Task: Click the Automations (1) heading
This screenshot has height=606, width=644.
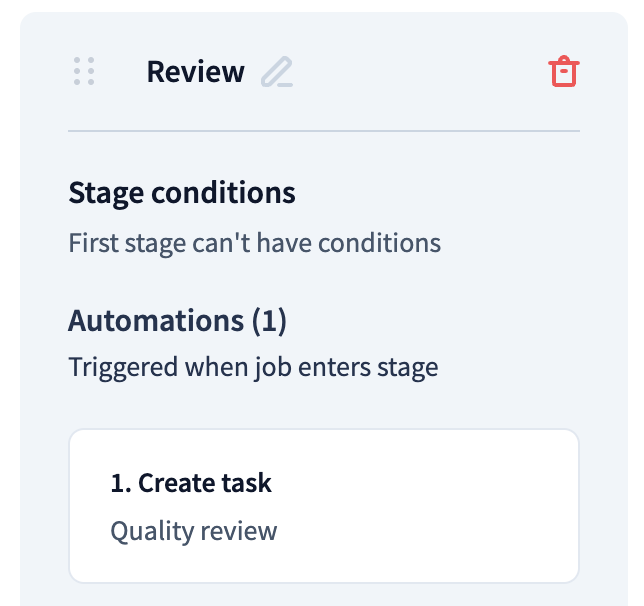Action: coord(177,321)
